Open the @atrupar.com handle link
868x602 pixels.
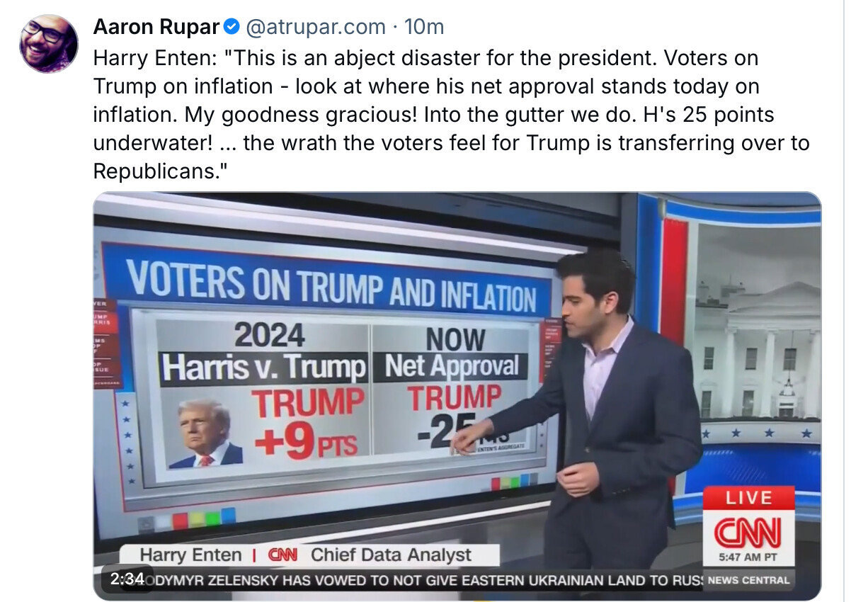click(x=316, y=28)
